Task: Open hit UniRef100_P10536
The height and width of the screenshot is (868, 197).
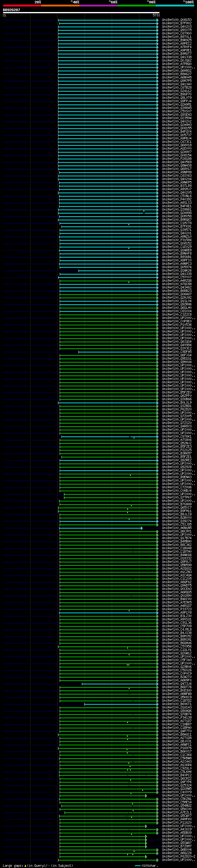Action: pyautogui.click(x=177, y=325)
